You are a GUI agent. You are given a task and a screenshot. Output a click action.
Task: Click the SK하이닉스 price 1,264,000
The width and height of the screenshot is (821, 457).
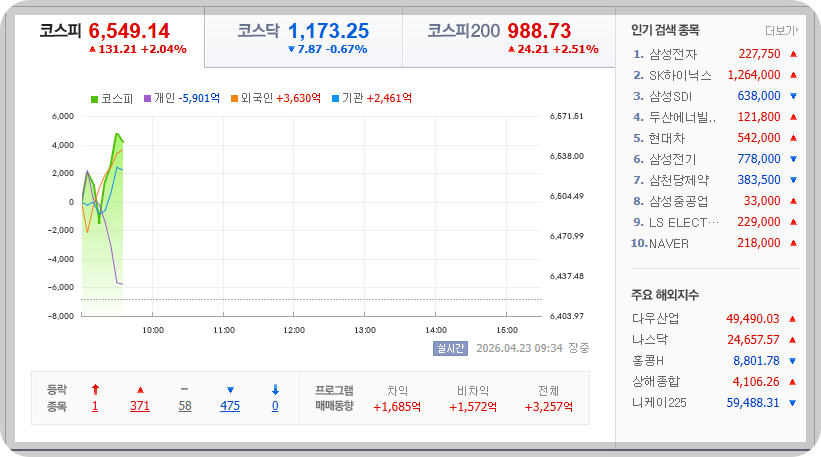(754, 75)
